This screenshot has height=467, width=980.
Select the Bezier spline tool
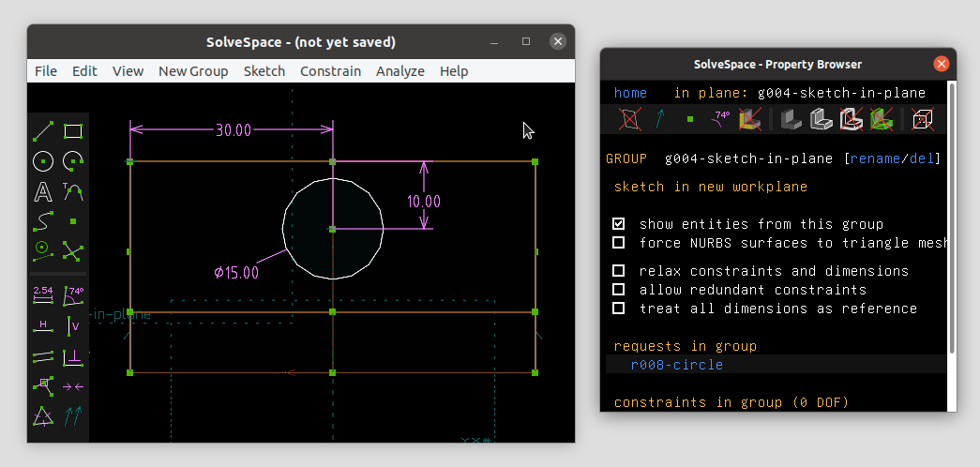[43, 221]
